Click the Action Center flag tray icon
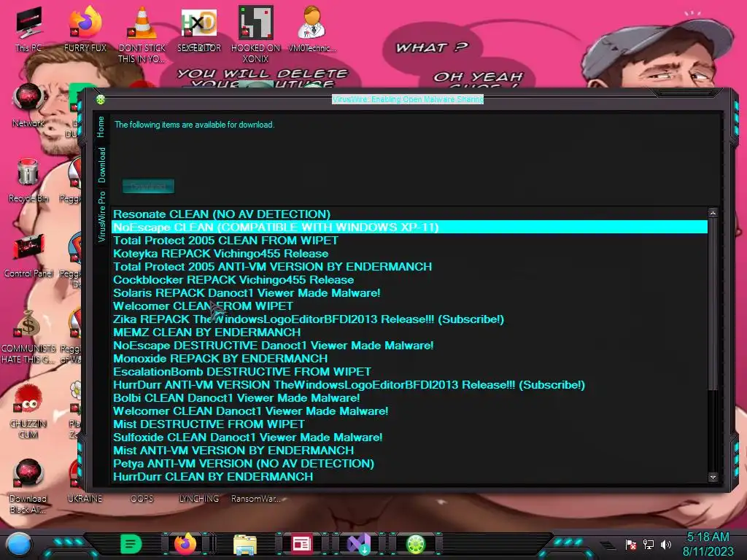 [x=631, y=544]
